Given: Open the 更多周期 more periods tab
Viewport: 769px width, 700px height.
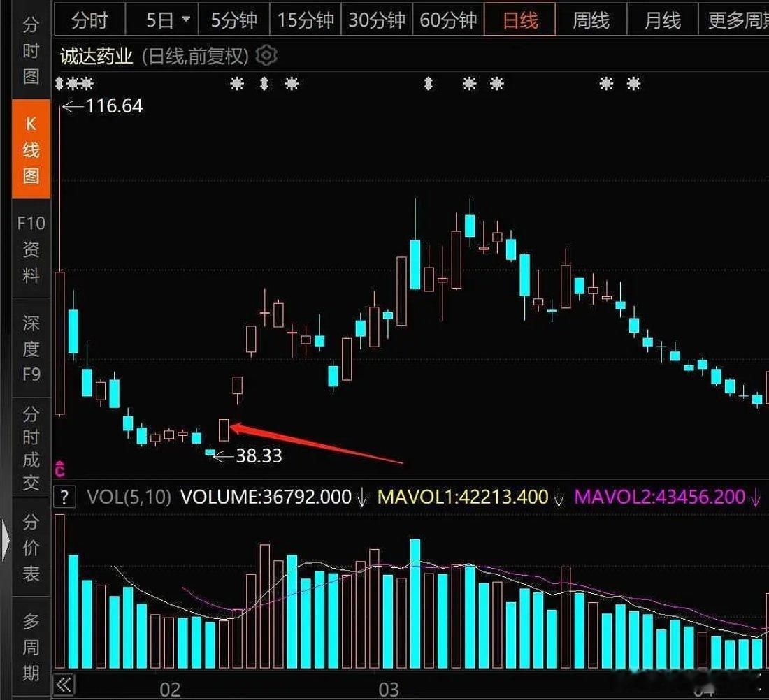Looking at the screenshot, I should click(x=733, y=20).
